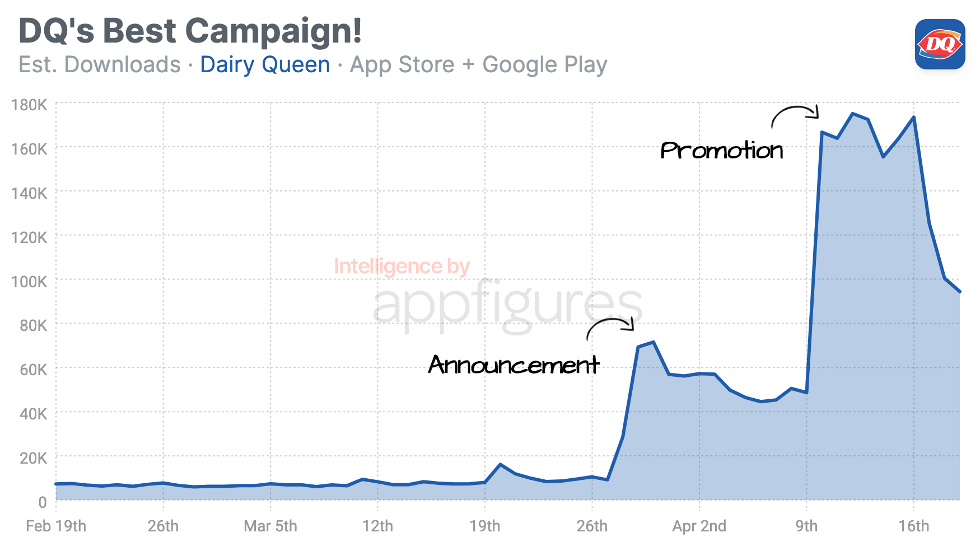
Task: Select the Mar 5th axis label
Action: pos(270,526)
